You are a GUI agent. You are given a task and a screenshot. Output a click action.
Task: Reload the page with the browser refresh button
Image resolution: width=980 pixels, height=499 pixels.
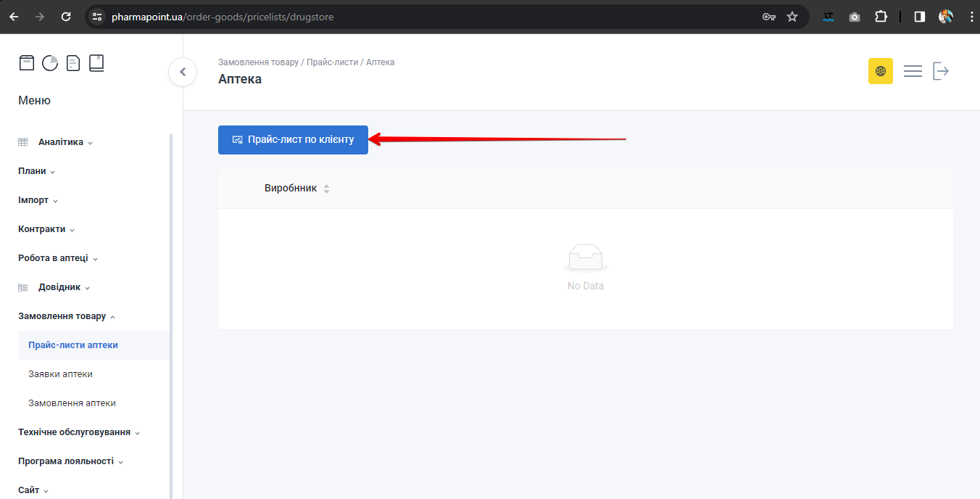66,17
